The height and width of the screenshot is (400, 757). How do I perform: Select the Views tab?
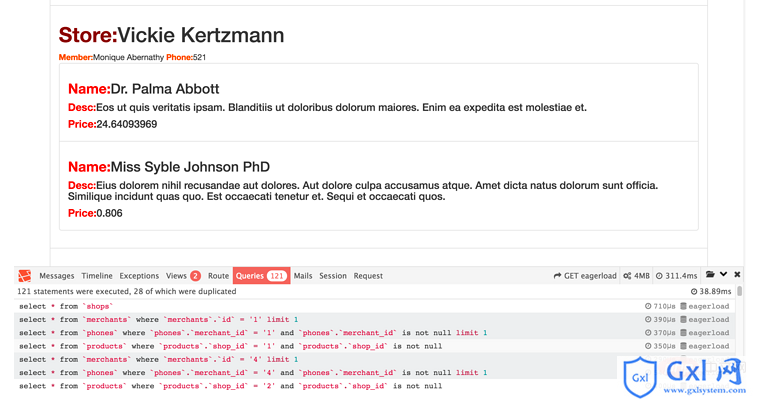coord(182,276)
